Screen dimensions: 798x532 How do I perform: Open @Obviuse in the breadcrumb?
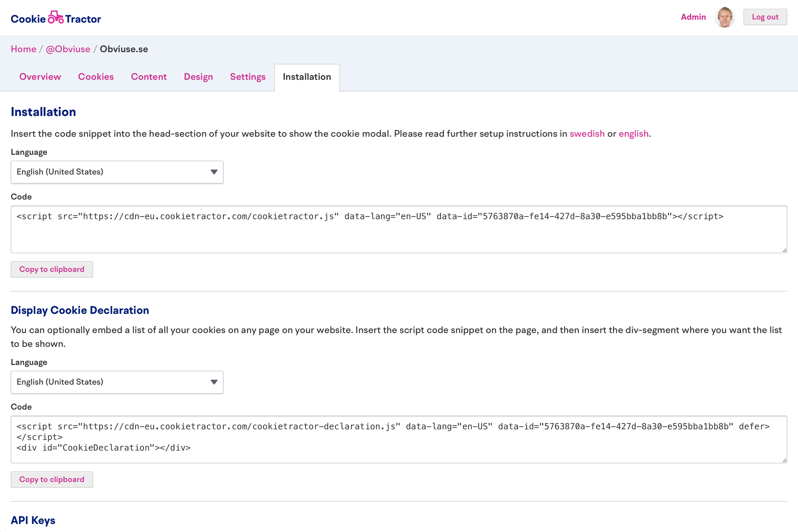(68, 49)
